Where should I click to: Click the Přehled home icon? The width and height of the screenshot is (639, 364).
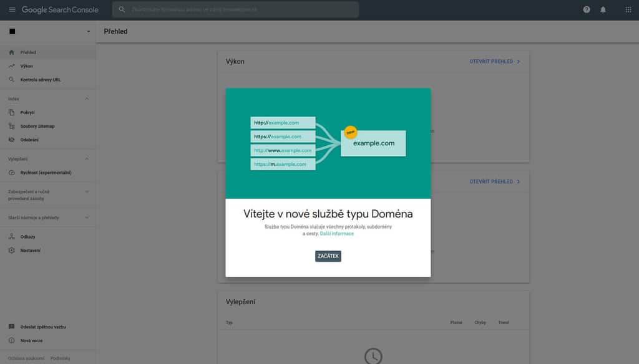point(11,52)
